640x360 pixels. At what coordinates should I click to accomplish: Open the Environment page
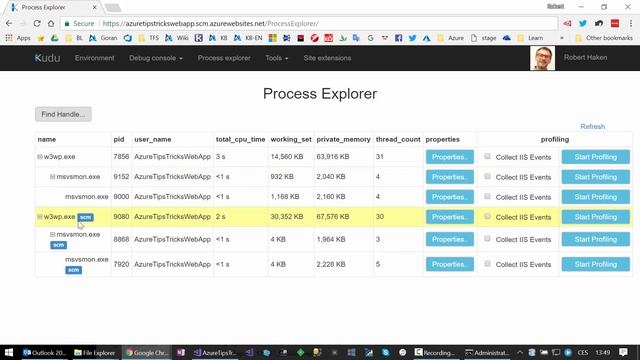(95, 58)
